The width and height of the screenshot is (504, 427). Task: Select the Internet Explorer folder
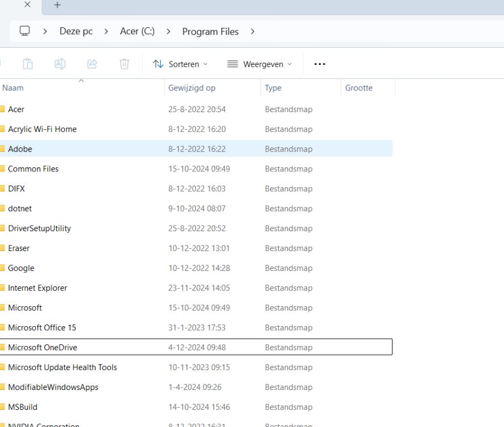click(38, 288)
